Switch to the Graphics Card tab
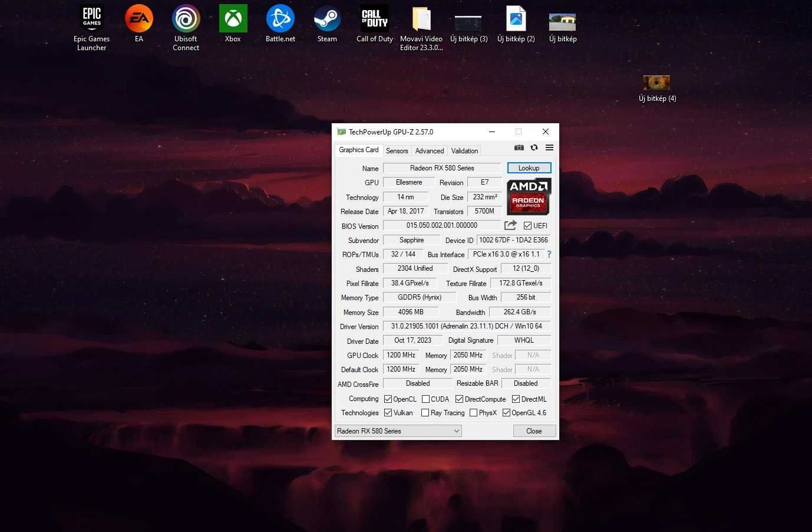Screen dimensions: 812x532 (359, 150)
